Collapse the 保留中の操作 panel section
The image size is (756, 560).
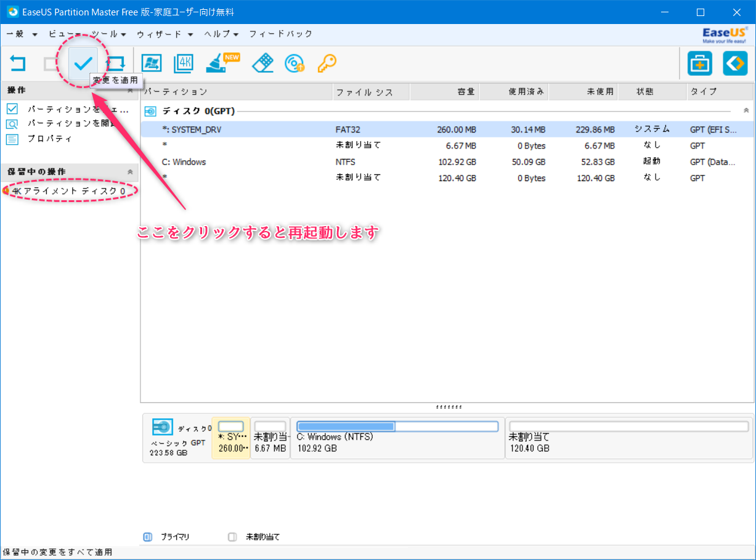(x=130, y=172)
